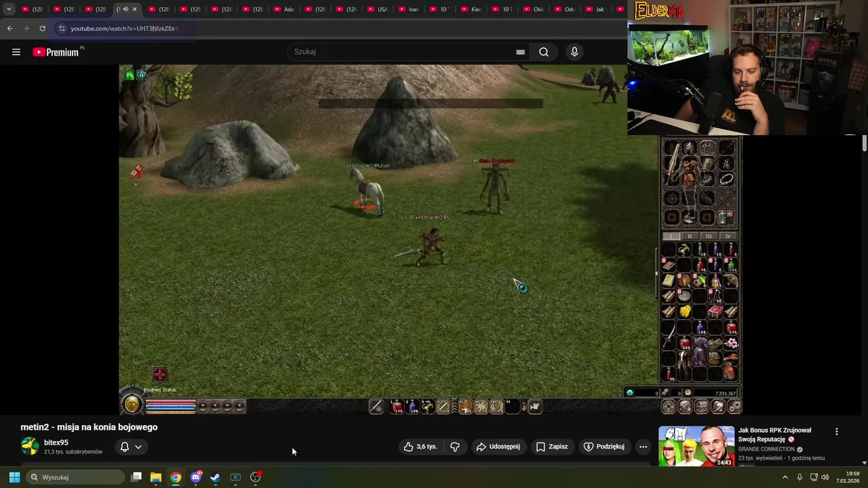The width and height of the screenshot is (868, 488).
Task: Open Steam from taskbar
Action: click(215, 477)
